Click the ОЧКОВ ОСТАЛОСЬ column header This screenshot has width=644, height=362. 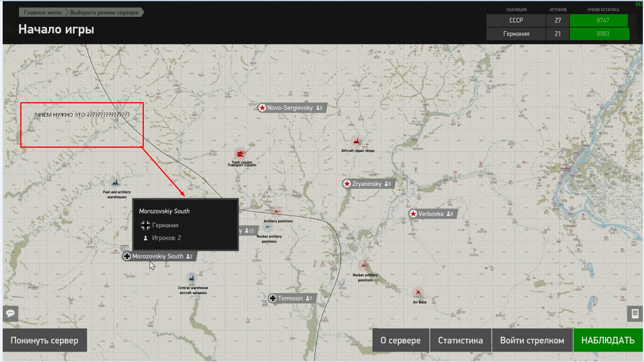click(x=603, y=10)
